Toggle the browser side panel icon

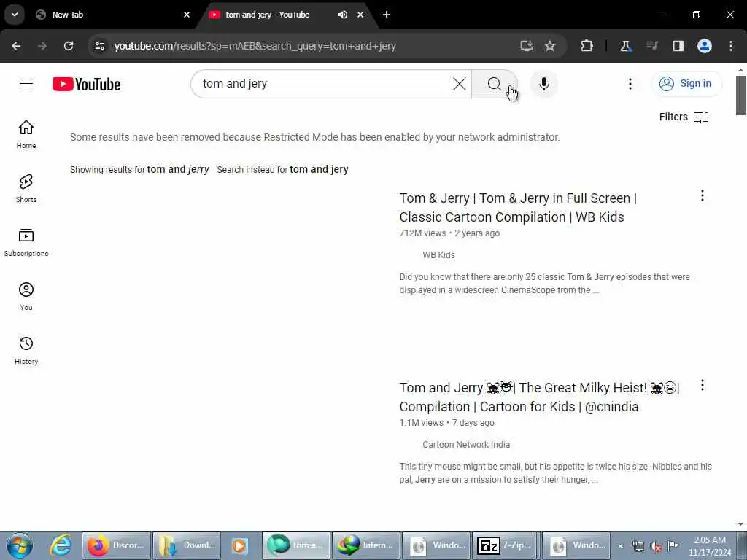(x=678, y=46)
